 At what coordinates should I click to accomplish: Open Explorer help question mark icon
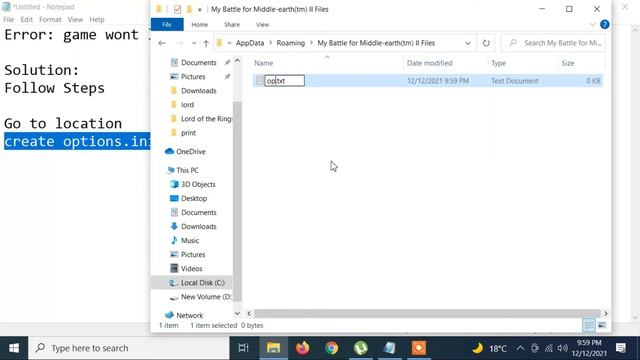click(604, 24)
